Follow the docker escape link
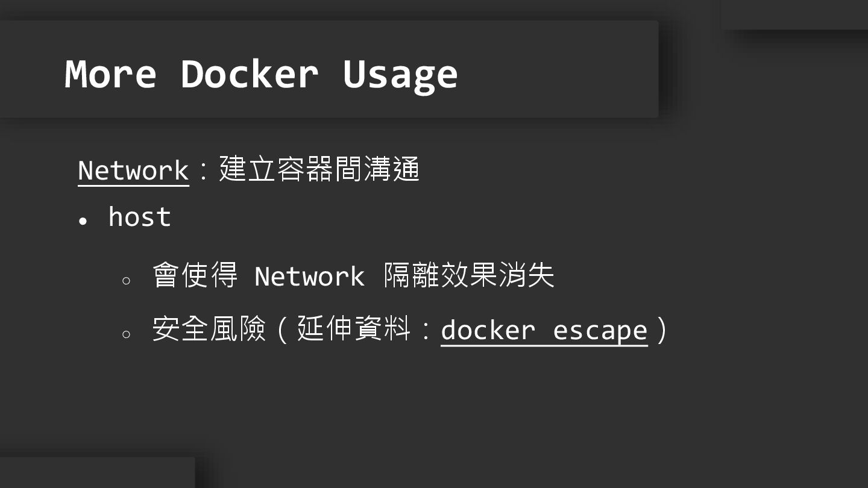The image size is (868, 488). click(544, 330)
